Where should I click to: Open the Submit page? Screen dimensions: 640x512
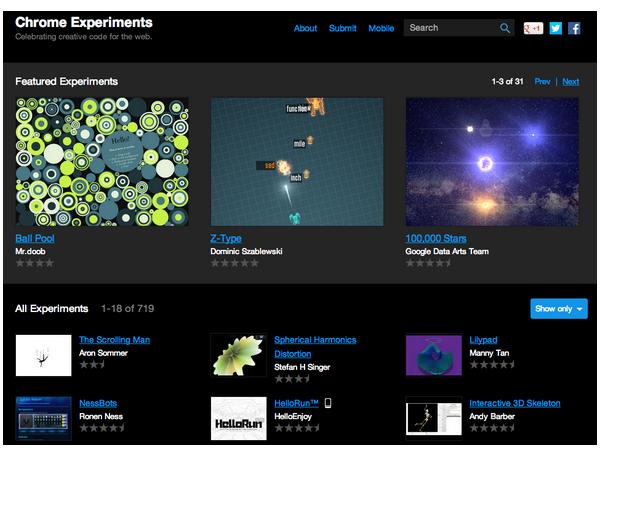[x=342, y=28]
